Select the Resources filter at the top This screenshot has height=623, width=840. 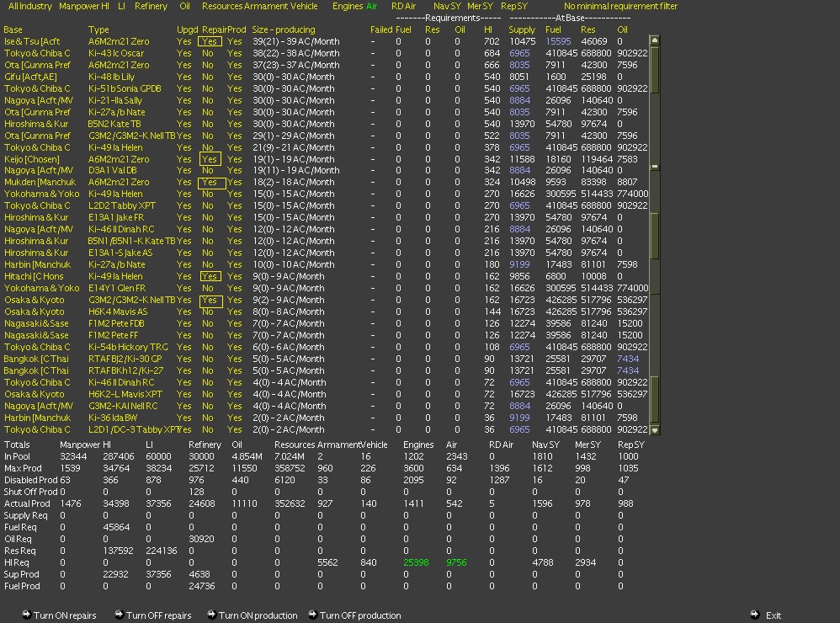222,7
